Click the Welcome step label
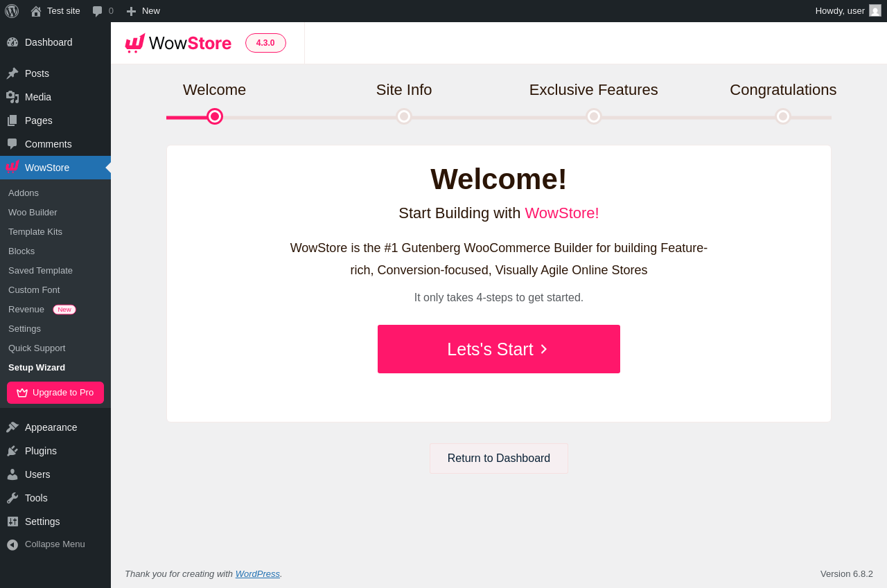 [215, 90]
